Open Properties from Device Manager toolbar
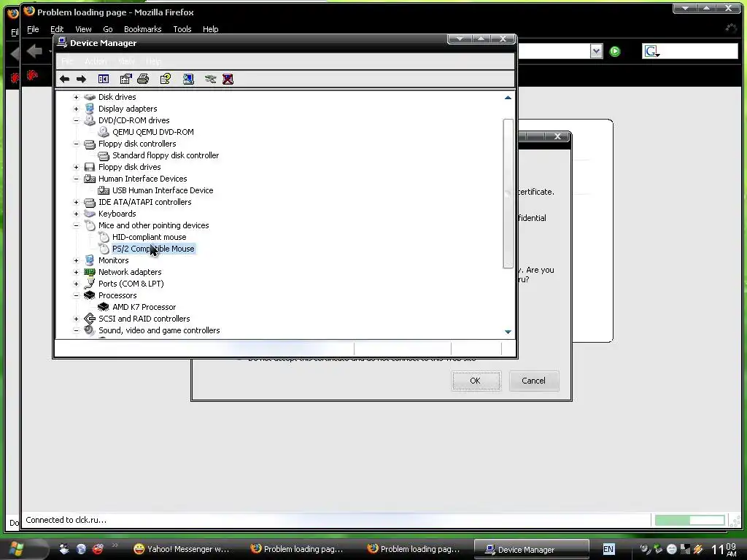 (125, 79)
